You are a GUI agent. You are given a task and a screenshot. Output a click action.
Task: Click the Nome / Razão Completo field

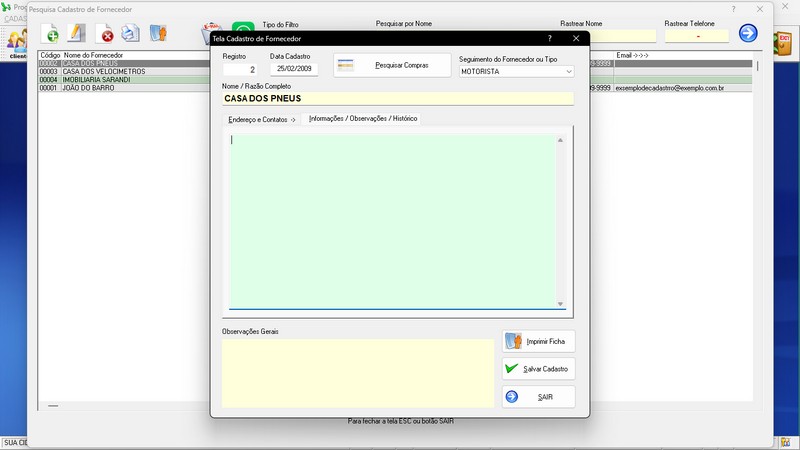tap(397, 99)
